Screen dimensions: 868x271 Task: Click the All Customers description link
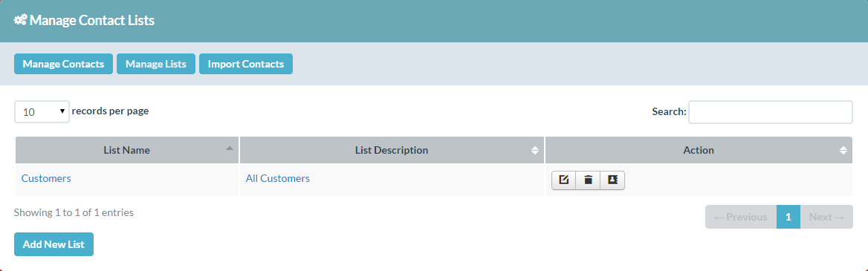click(278, 179)
